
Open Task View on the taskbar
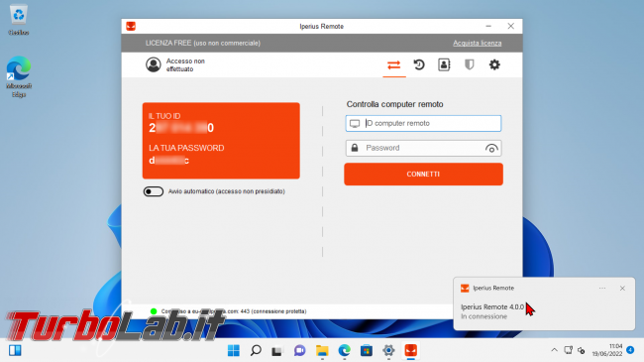[x=277, y=350]
